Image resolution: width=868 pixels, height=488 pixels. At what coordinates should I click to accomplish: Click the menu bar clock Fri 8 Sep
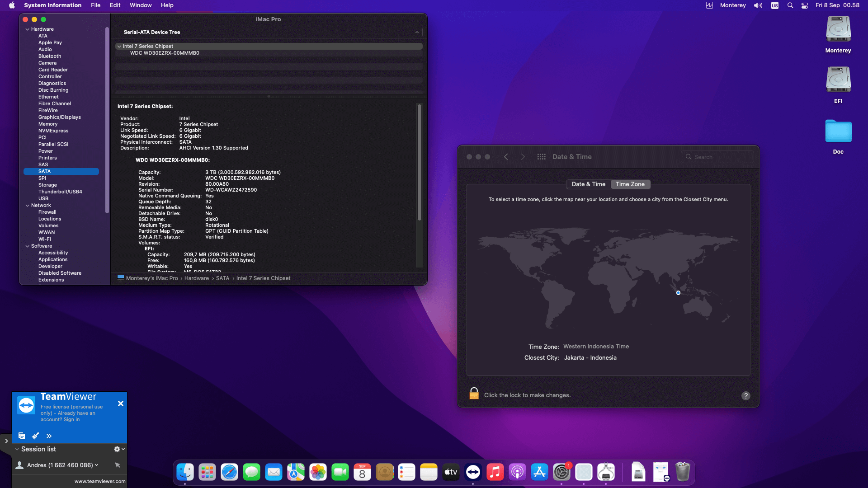[837, 5]
